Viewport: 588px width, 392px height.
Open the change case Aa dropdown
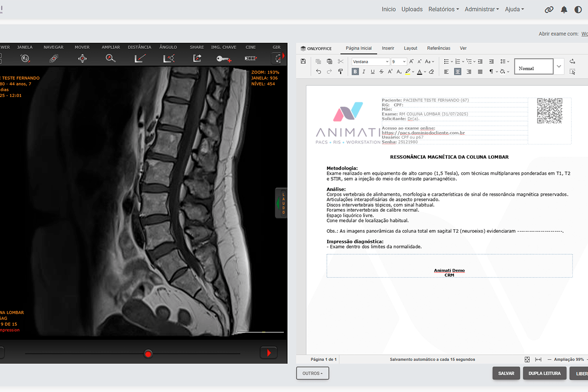coord(429,61)
